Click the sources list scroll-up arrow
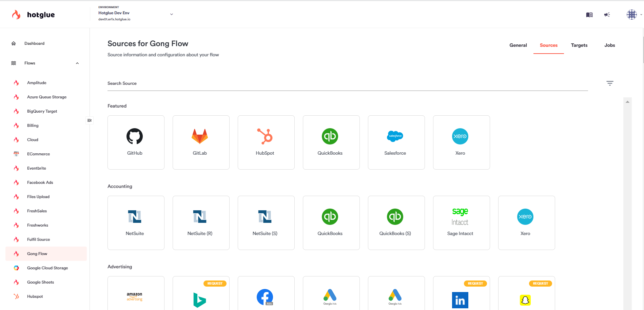This screenshot has height=310, width=644. tap(627, 102)
